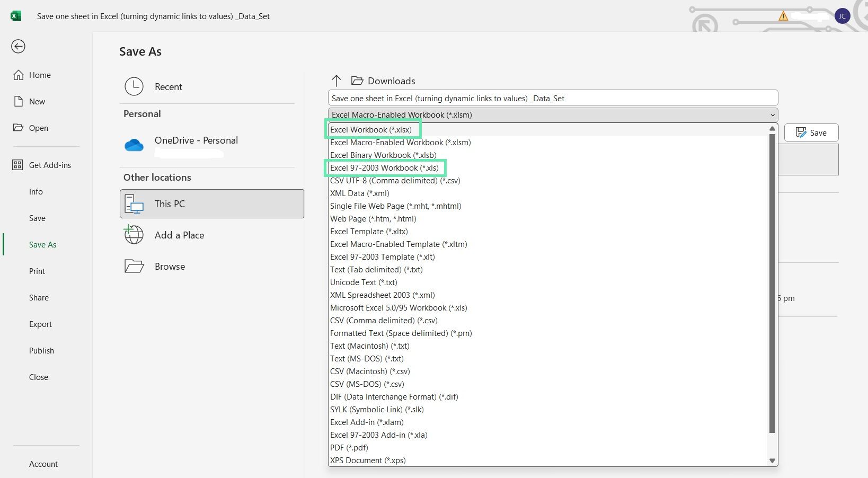Click the file type dropdown chevron
This screenshot has height=478, width=868.
coord(773,115)
